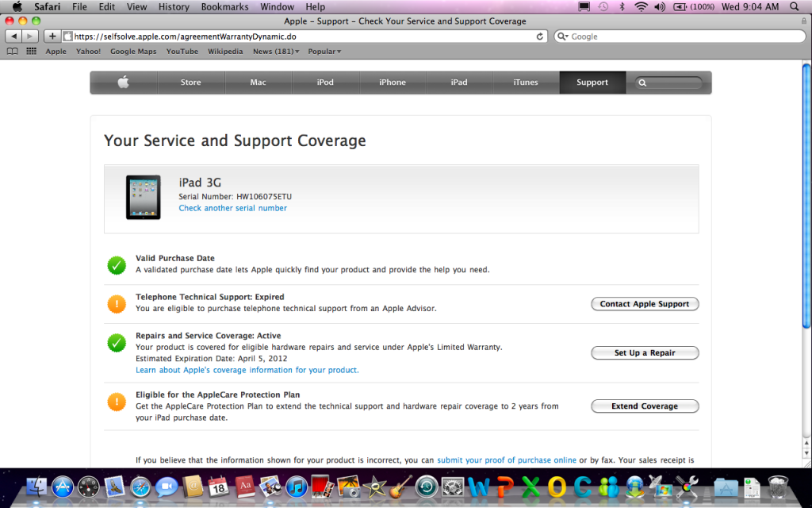Launch iPhoto from the Dock
Image resolution: width=812 pixels, height=508 pixels.
pos(270,487)
